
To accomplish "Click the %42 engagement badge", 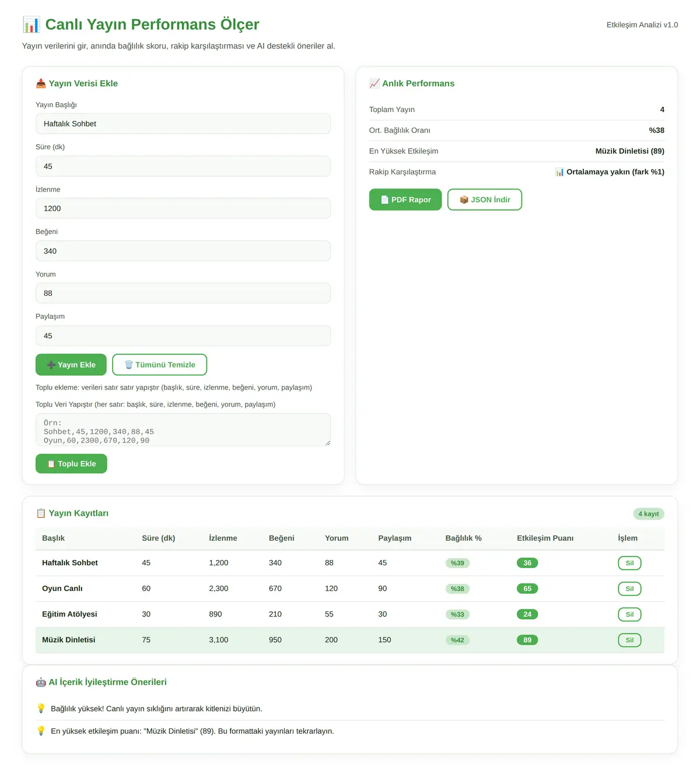I will click(x=457, y=640).
